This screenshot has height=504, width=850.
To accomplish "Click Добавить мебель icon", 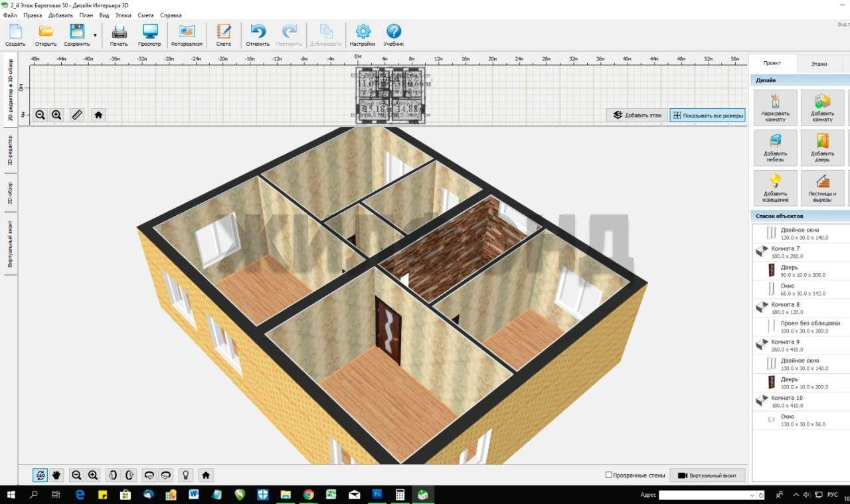I will point(775,147).
